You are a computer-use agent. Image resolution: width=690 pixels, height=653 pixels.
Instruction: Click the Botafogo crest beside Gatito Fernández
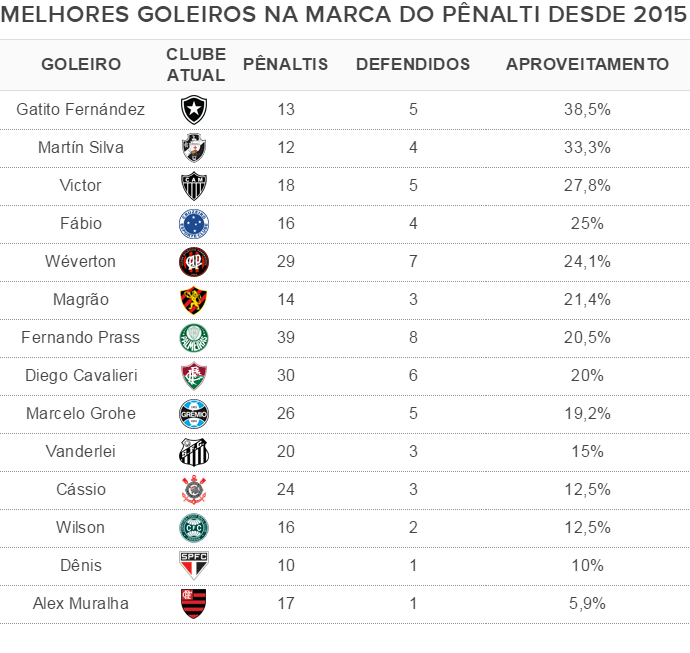coord(193,110)
